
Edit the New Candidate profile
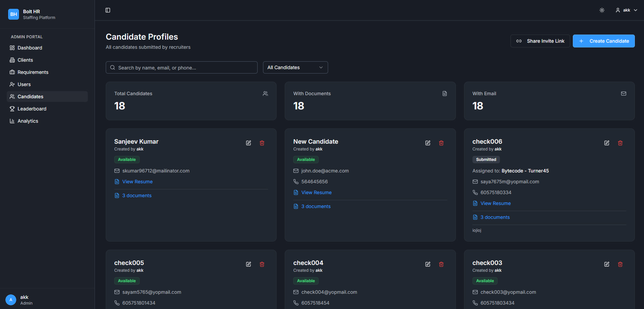click(427, 143)
